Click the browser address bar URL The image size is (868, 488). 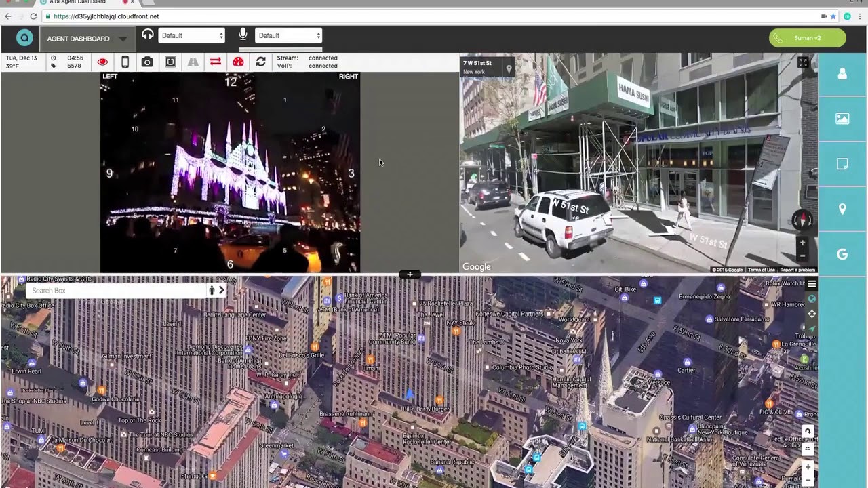tap(106, 16)
